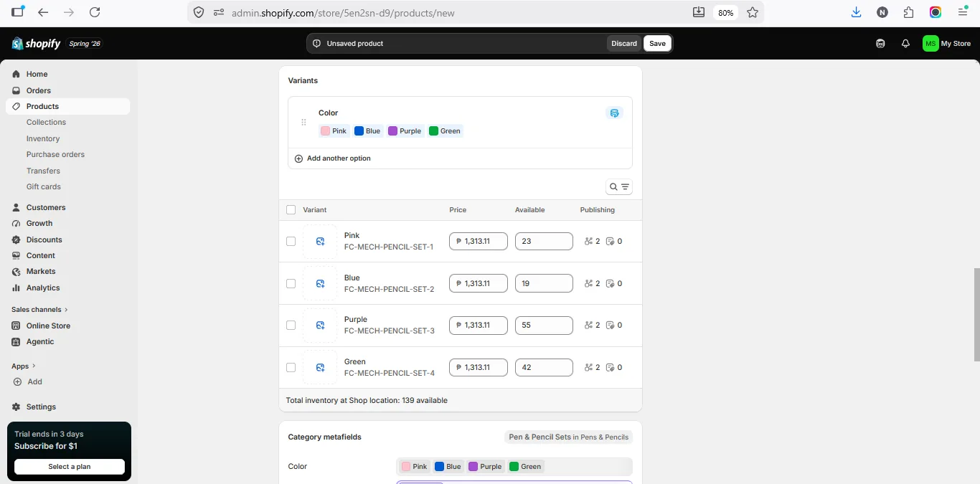Go back with browser back arrow

point(43,12)
